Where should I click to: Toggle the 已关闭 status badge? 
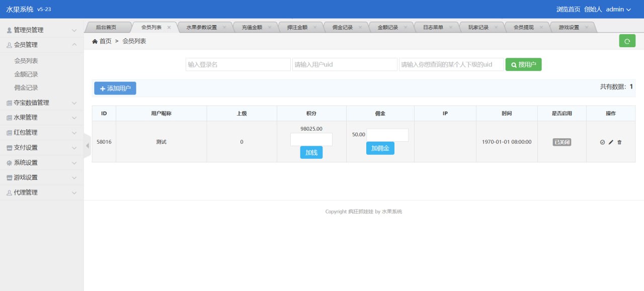point(561,142)
